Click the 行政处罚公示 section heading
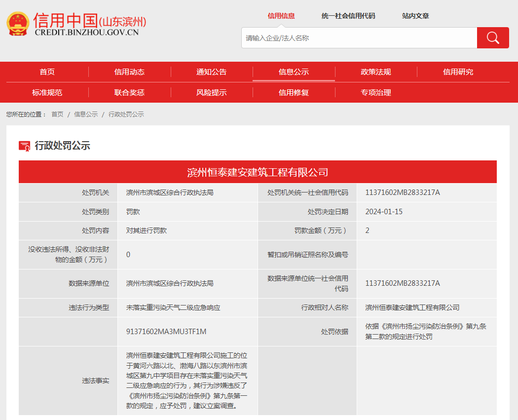 (x=63, y=146)
